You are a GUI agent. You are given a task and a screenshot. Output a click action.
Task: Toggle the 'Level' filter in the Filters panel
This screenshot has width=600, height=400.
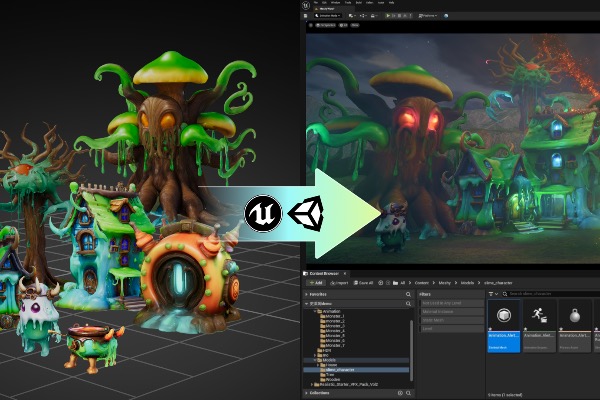pyautogui.click(x=452, y=328)
